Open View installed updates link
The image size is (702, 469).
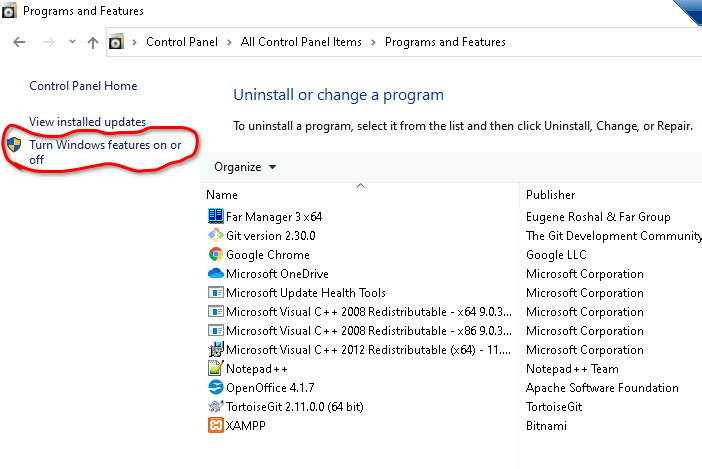point(87,122)
